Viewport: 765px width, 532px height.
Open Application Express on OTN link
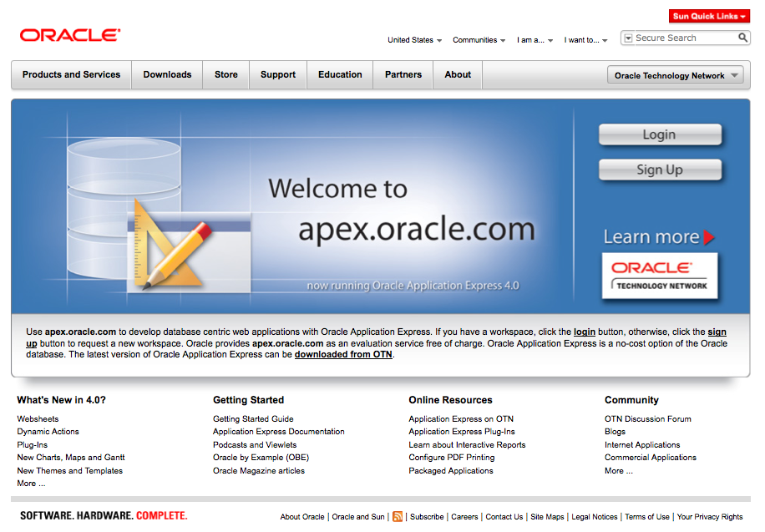[x=461, y=418]
